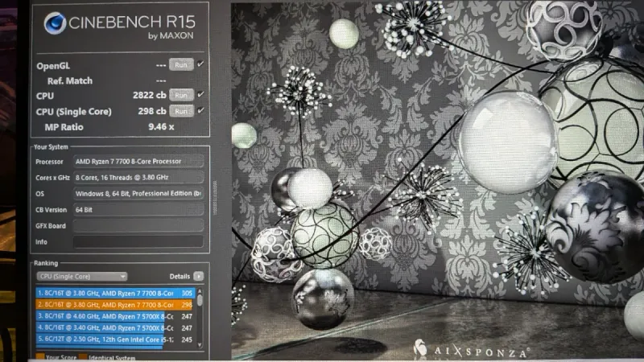Viewport: 644px width, 362px height.
Task: Click the OS field showing Windows 8
Action: coord(138,193)
